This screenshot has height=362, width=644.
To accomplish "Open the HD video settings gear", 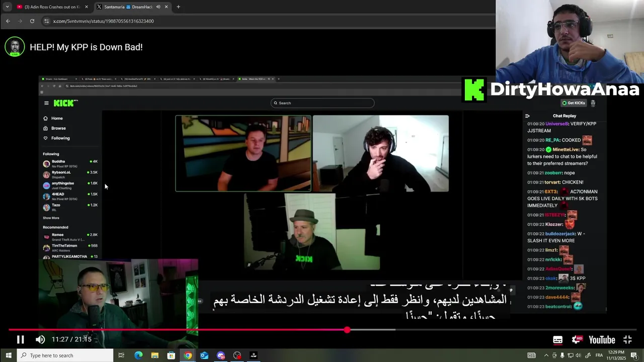I will click(x=577, y=340).
